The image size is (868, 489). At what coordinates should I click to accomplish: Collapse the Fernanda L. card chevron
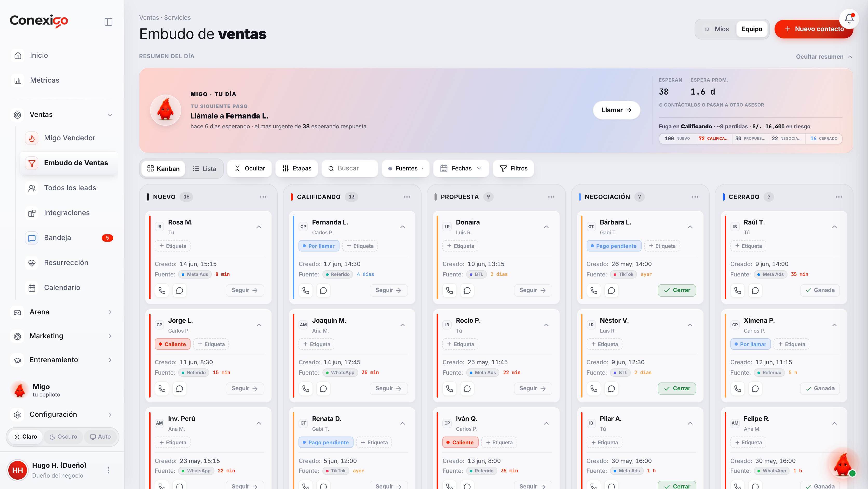402,227
